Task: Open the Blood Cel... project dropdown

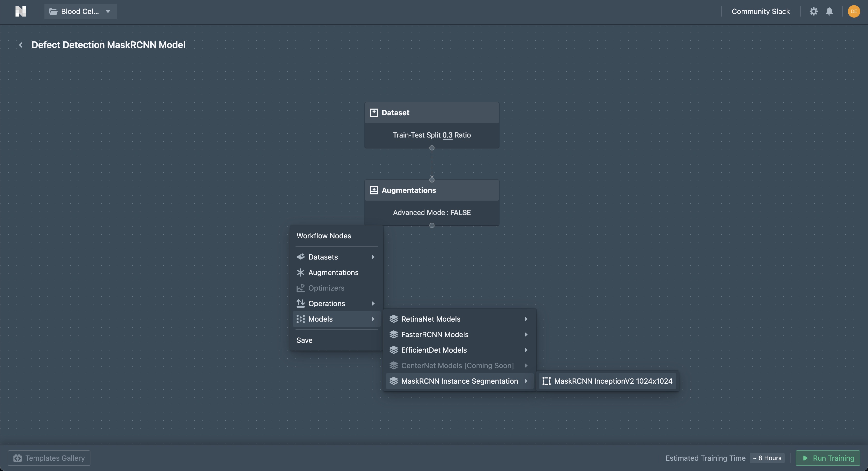Action: (81, 11)
